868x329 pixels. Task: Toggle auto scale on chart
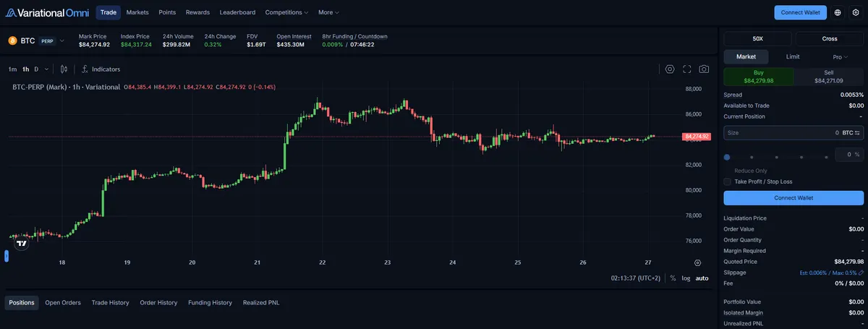tap(702, 278)
